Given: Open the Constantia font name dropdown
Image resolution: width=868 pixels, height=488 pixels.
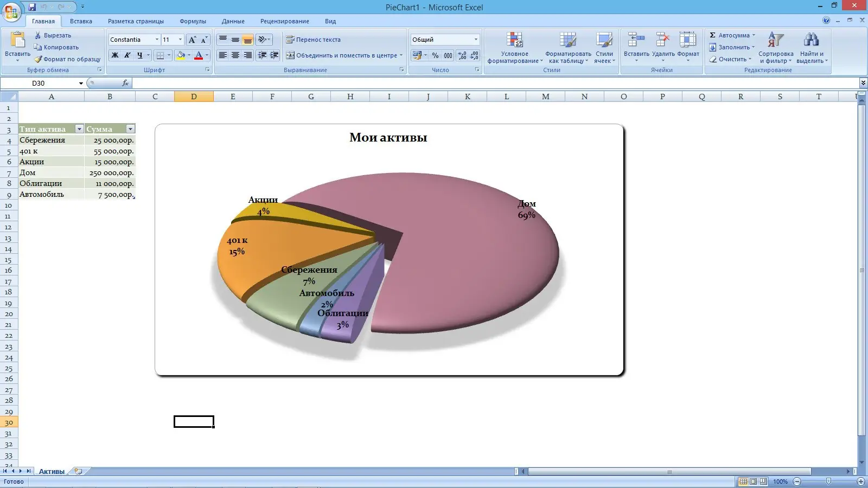Looking at the screenshot, I should (157, 40).
